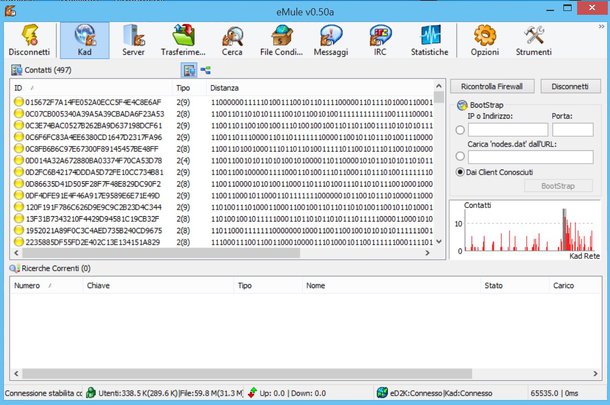
Task: Click the Contatti list icon
Action: [x=16, y=70]
